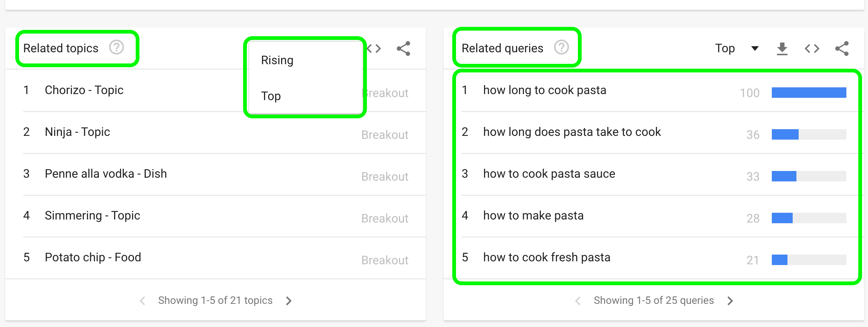Screen dimensions: 868x327
Task: Share the Related topics card
Action: [403, 49]
